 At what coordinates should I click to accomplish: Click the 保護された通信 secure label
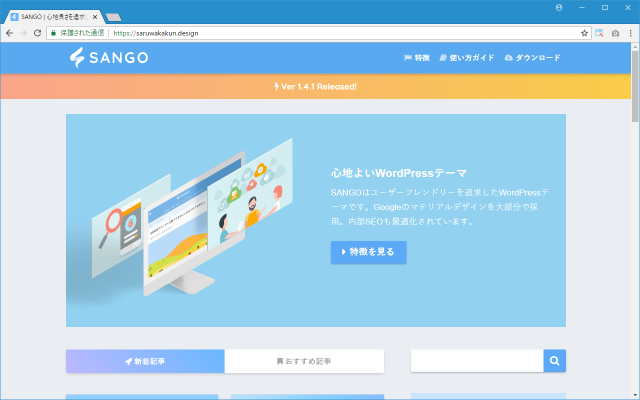(x=82, y=33)
